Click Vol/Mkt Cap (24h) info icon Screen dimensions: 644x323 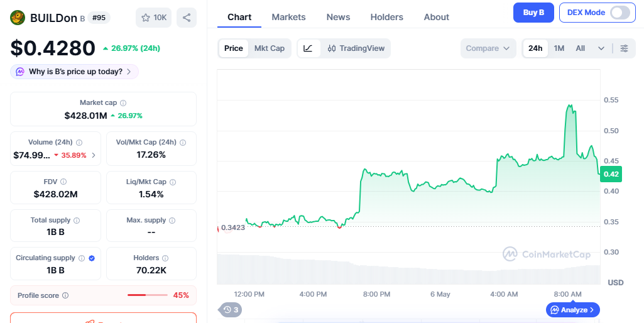pos(183,143)
